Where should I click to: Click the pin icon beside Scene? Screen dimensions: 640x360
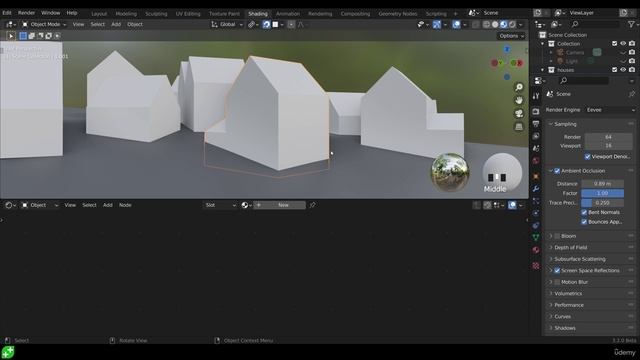(x=631, y=94)
